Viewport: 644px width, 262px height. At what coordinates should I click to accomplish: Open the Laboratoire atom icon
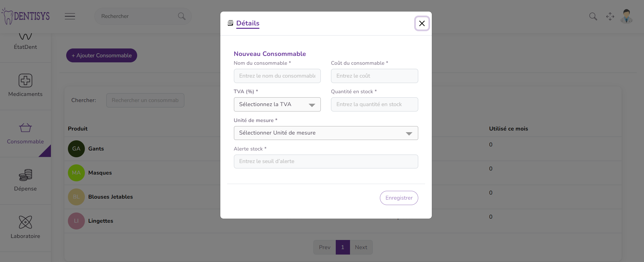point(25,222)
